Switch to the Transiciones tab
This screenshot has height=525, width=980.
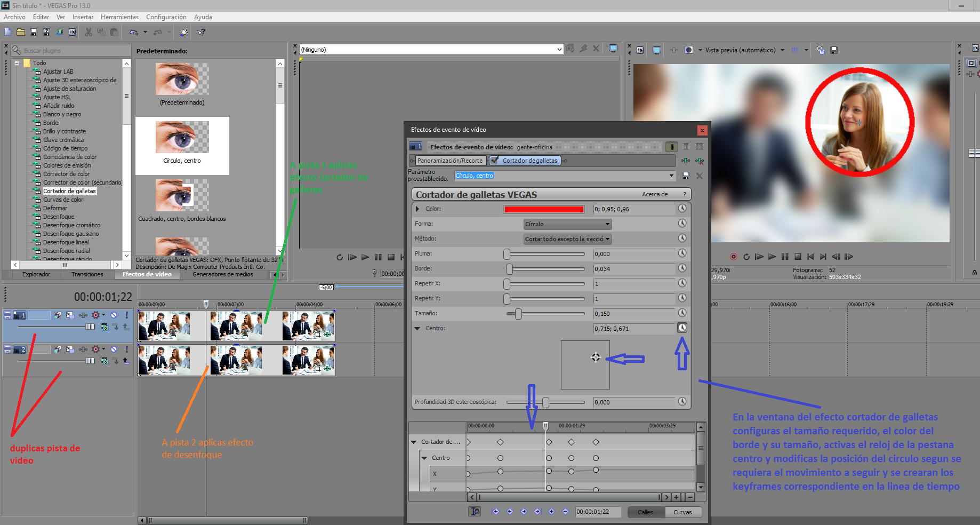coord(87,274)
